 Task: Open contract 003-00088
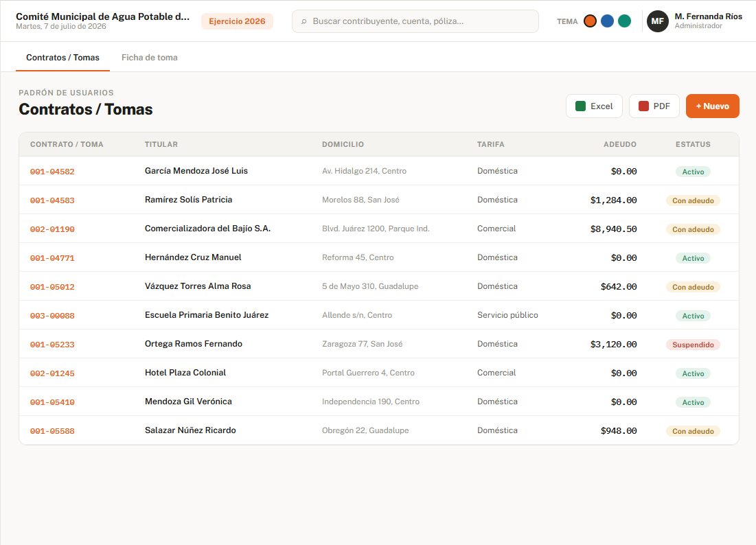52,316
